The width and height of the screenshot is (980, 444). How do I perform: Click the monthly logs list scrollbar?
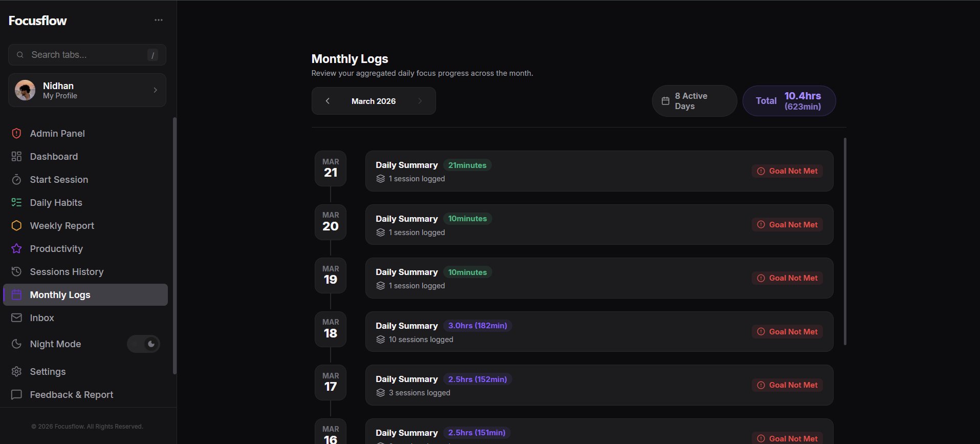click(845, 241)
